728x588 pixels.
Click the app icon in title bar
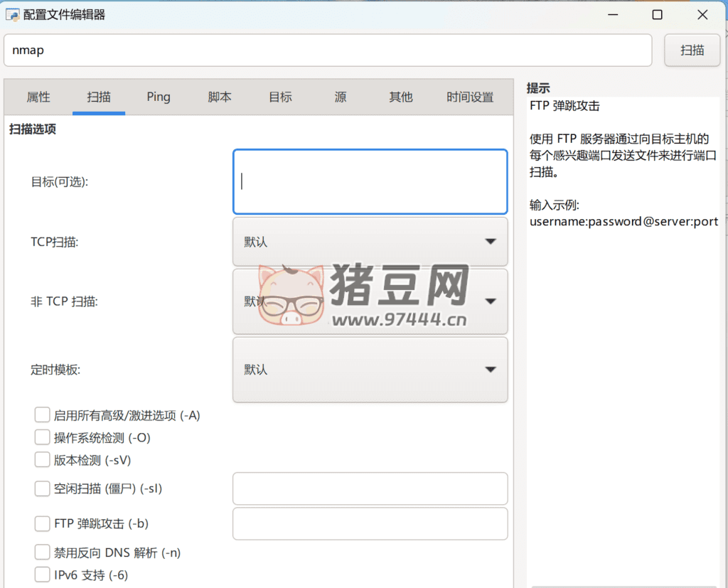coord(12,14)
